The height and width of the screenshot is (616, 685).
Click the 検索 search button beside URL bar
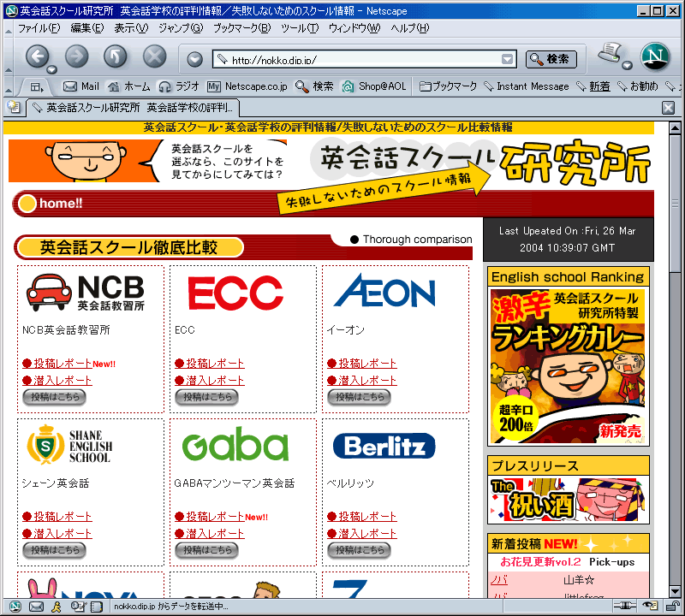tap(551, 59)
